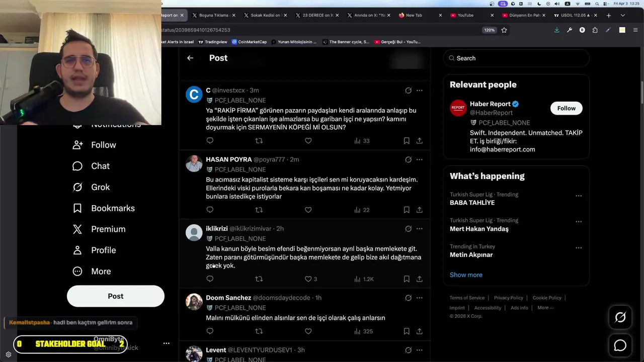Open Profile in the sidebar

94,250
